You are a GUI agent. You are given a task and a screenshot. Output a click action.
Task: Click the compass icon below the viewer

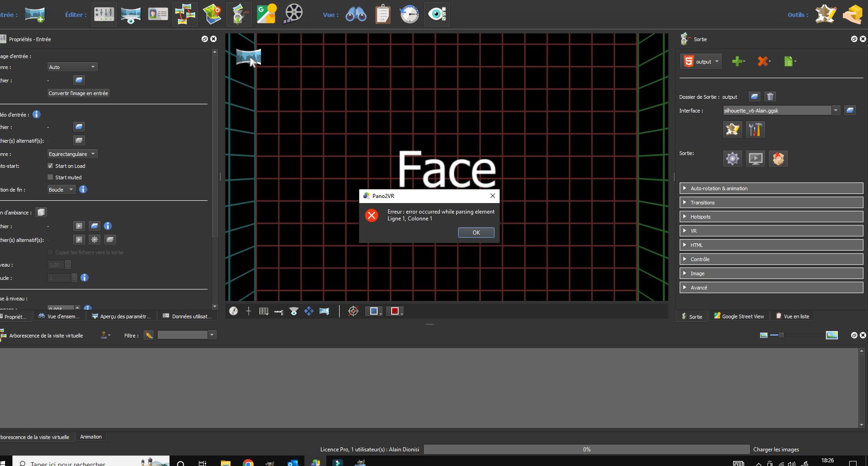[234, 311]
